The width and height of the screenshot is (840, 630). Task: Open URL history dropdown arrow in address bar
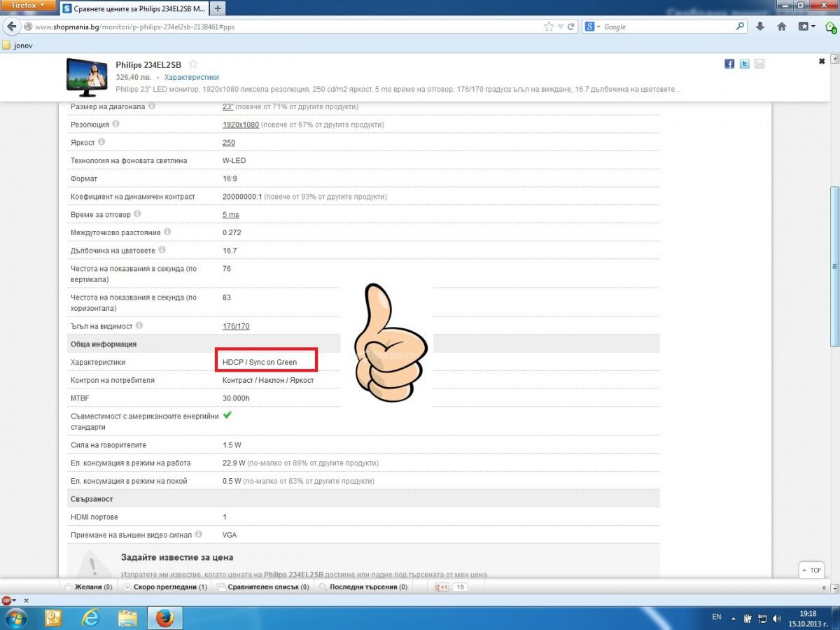561,27
